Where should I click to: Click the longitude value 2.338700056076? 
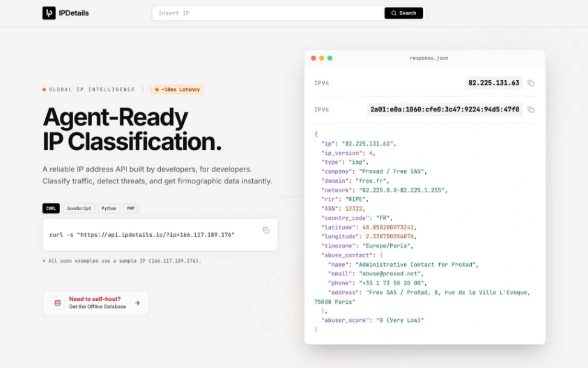[x=390, y=237]
